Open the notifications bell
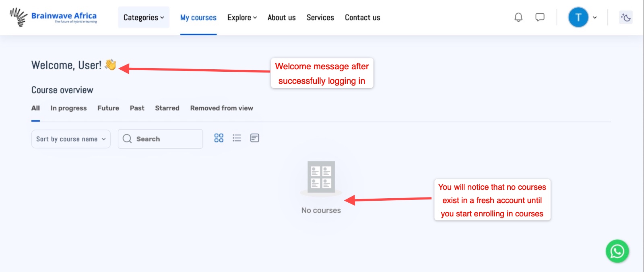The image size is (644, 272). click(518, 17)
